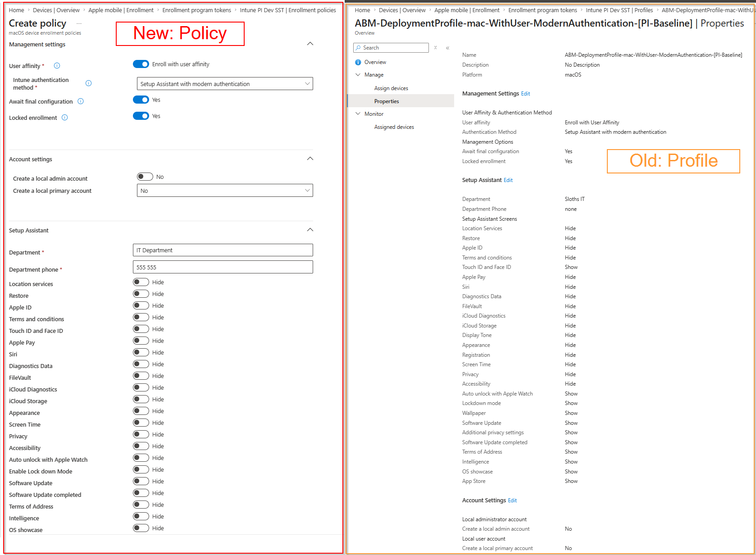Image resolution: width=756 pixels, height=555 pixels.
Task: Toggle iCloud Diagnostics switch
Action: [141, 387]
